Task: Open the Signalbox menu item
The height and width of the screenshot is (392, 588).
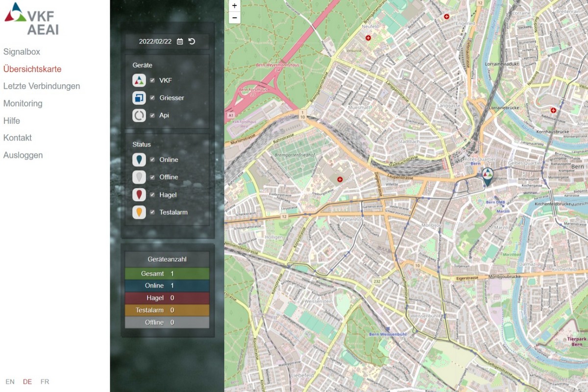Action: coord(22,52)
